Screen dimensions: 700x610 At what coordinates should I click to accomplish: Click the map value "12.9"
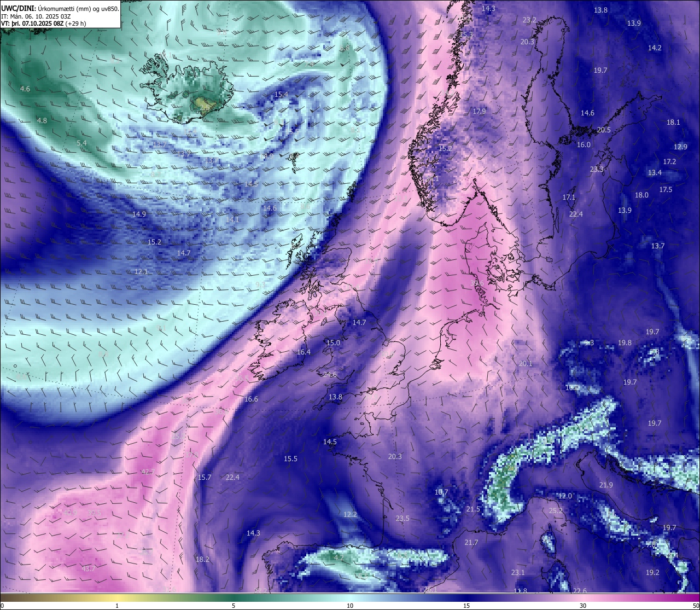680,147
